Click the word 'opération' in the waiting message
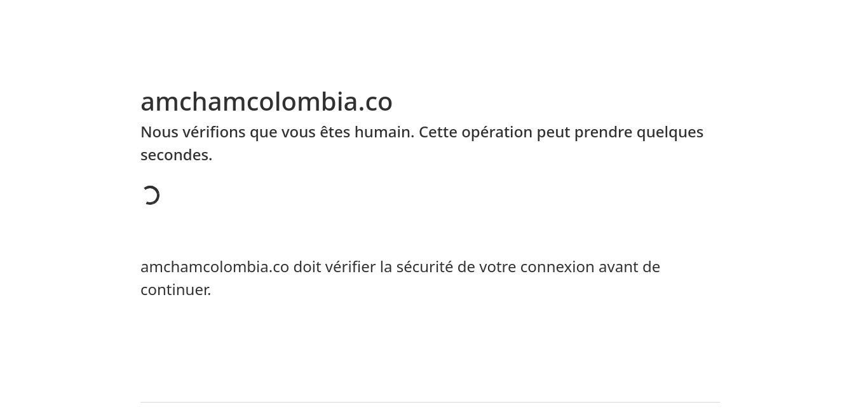Viewport: 868px width, 414px height. click(497, 132)
